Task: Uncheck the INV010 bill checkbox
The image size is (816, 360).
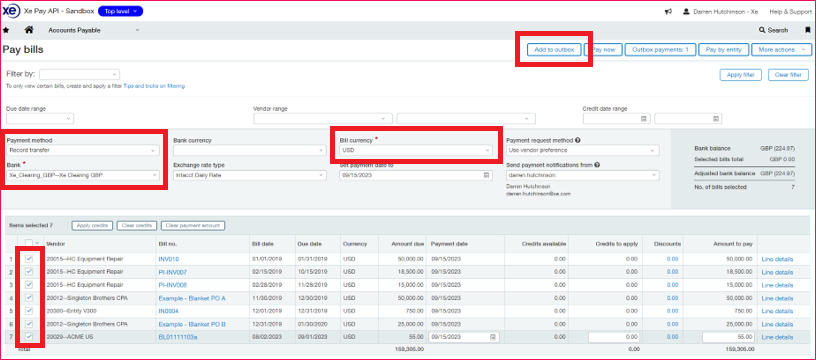Action: point(29,259)
